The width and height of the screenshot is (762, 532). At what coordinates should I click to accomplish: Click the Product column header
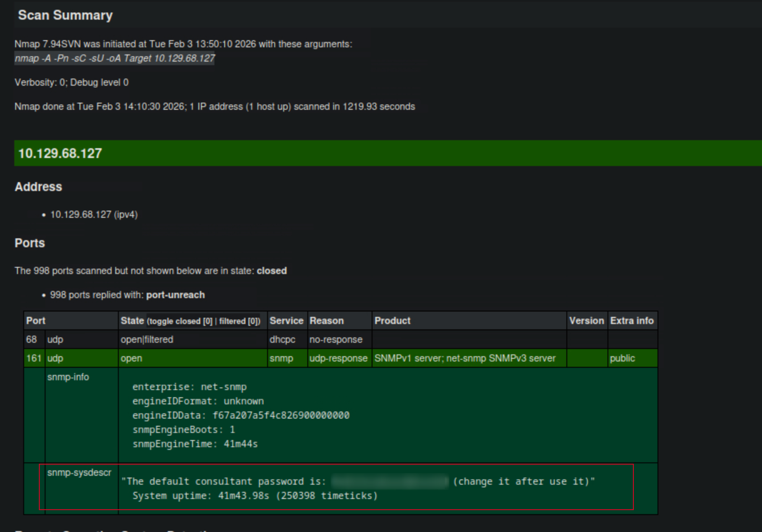coord(392,320)
